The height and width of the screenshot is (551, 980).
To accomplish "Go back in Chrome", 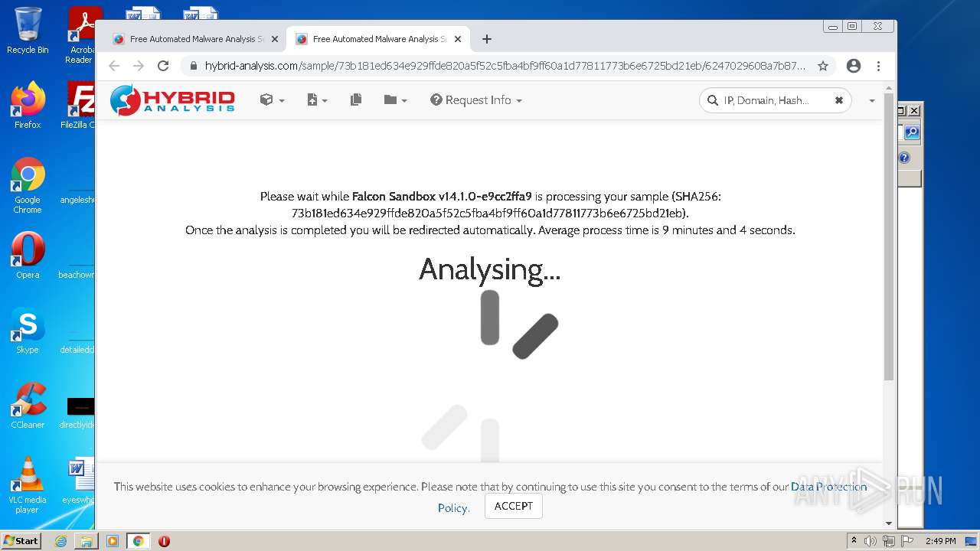I will (114, 66).
